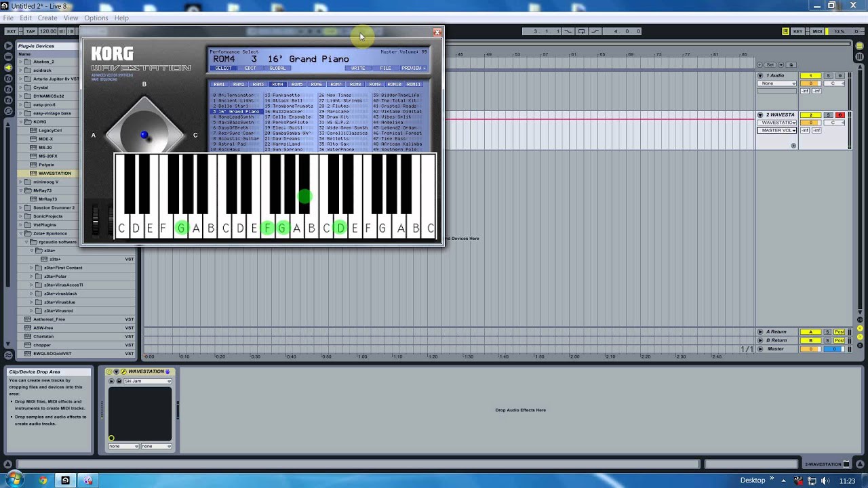The height and width of the screenshot is (488, 868).
Task: Click the TAP tempo button
Action: point(31,31)
